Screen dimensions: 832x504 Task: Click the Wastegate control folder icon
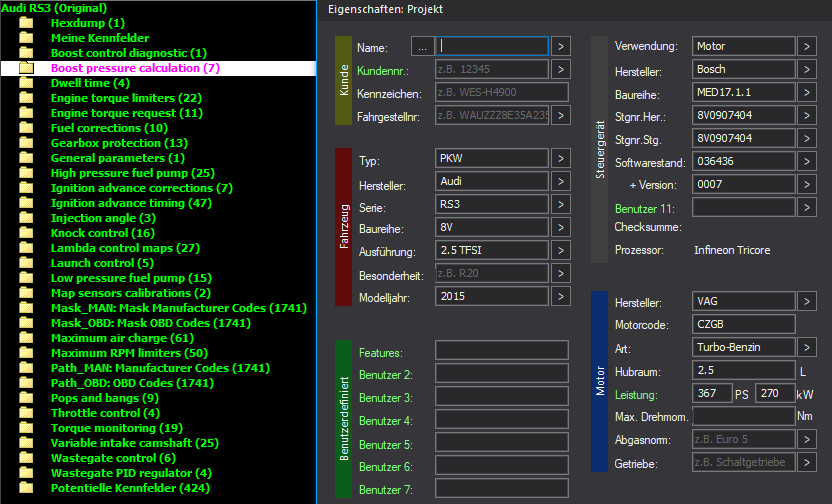26,458
